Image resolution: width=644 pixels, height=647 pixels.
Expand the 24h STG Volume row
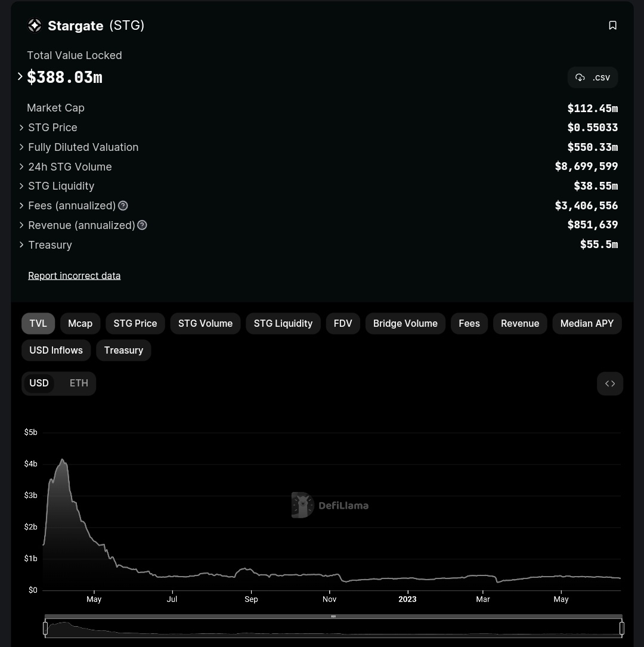(x=21, y=167)
